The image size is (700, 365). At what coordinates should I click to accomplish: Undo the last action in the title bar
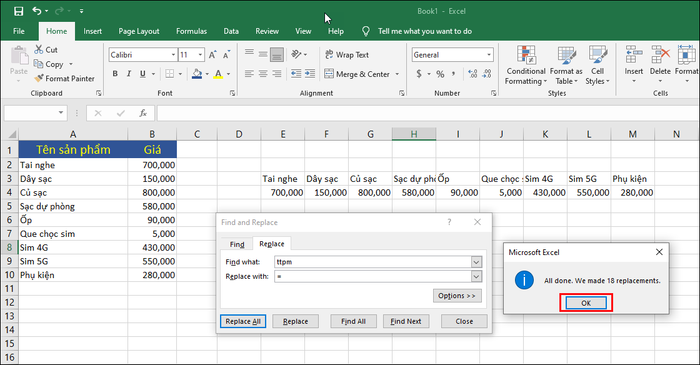click(37, 11)
